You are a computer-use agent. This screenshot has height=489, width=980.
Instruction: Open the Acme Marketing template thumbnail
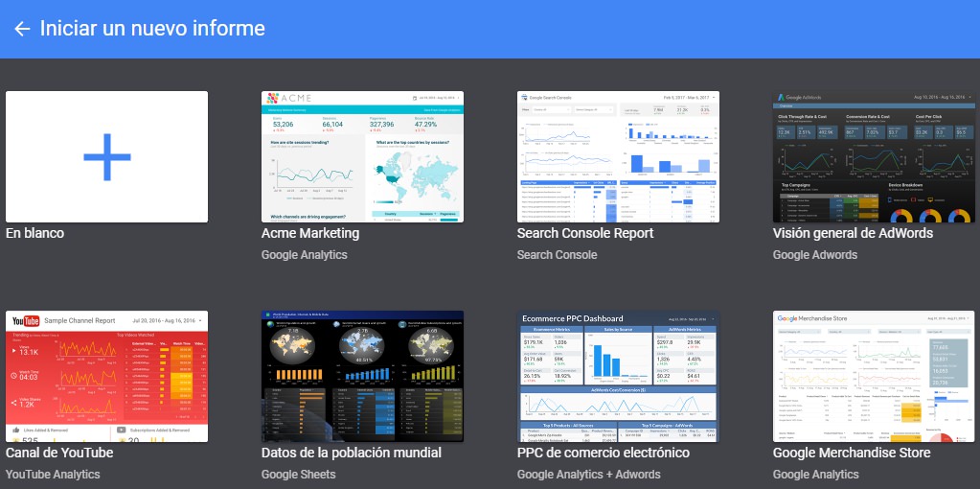362,157
